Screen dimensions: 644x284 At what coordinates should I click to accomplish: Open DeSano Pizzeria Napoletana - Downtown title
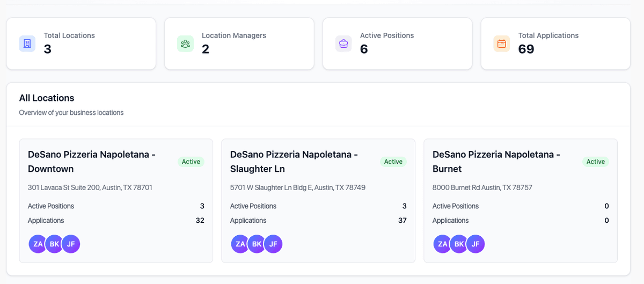pos(92,162)
